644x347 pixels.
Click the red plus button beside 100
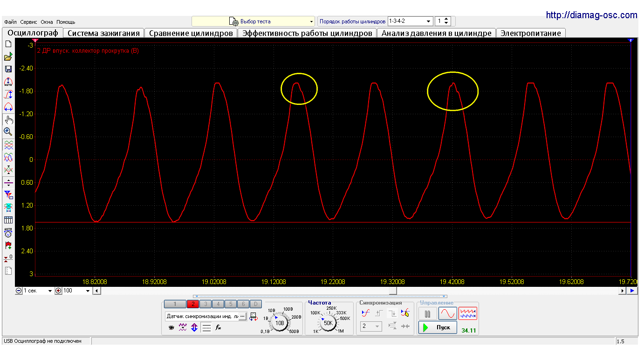coord(59,291)
